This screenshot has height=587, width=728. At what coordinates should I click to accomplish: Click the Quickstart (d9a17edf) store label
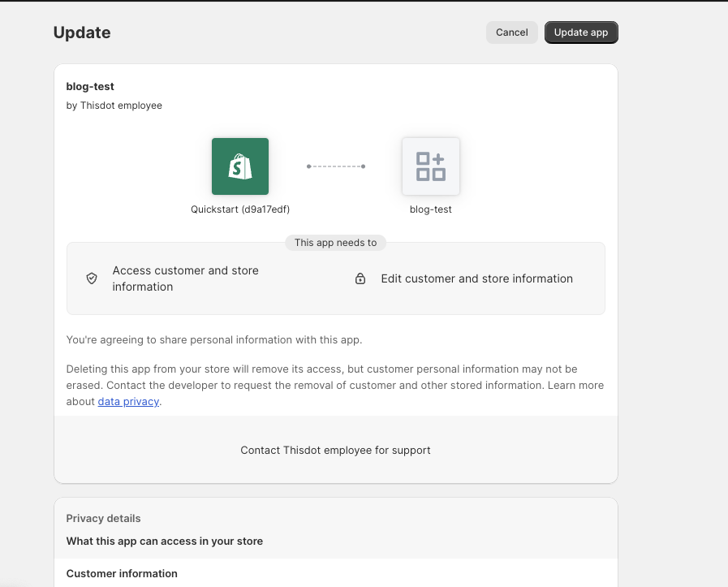point(240,209)
